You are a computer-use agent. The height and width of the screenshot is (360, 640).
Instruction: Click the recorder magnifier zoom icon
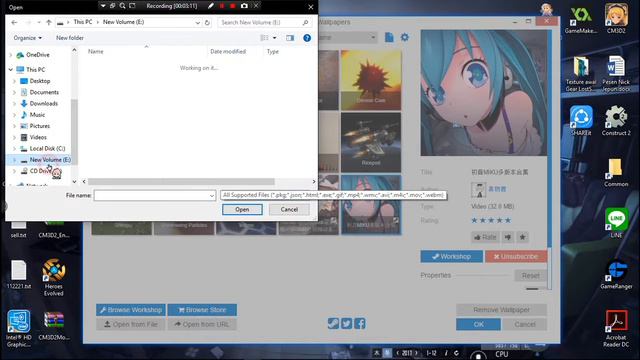[x=122, y=6]
